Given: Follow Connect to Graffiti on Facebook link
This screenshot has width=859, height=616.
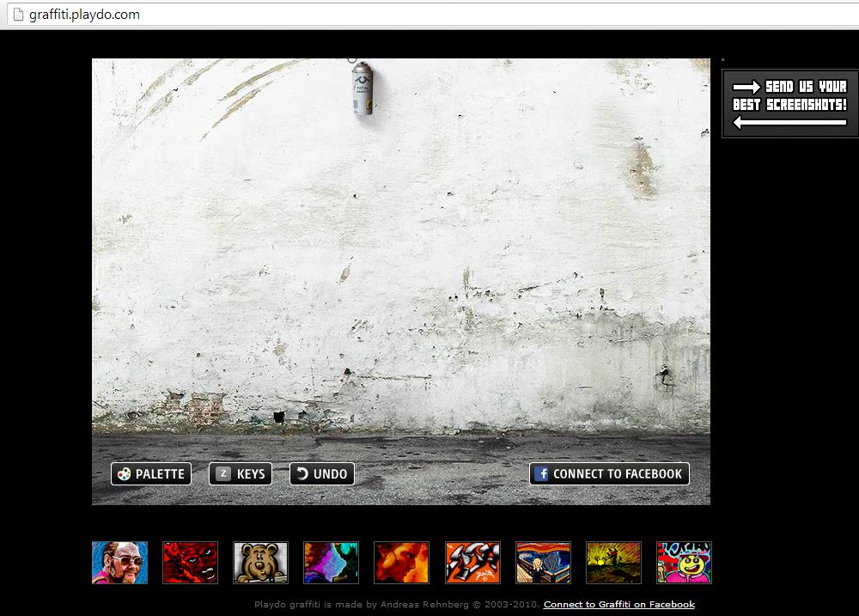Looking at the screenshot, I should (x=619, y=605).
